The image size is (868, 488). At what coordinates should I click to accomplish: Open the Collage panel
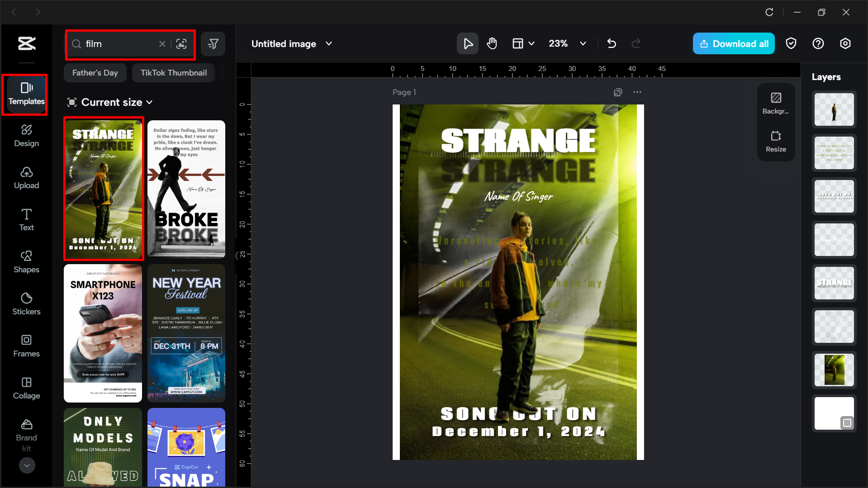tap(26, 388)
